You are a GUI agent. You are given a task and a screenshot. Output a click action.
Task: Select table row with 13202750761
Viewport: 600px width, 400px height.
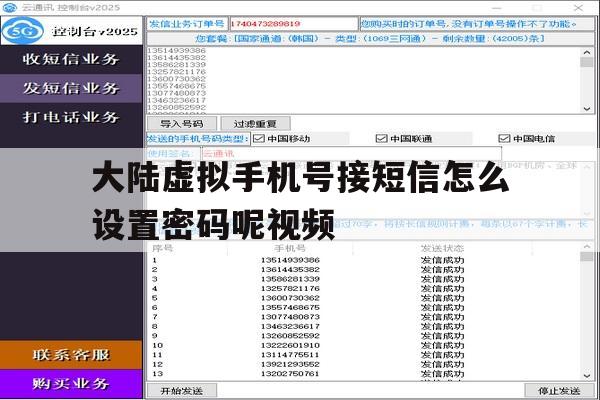point(364,374)
